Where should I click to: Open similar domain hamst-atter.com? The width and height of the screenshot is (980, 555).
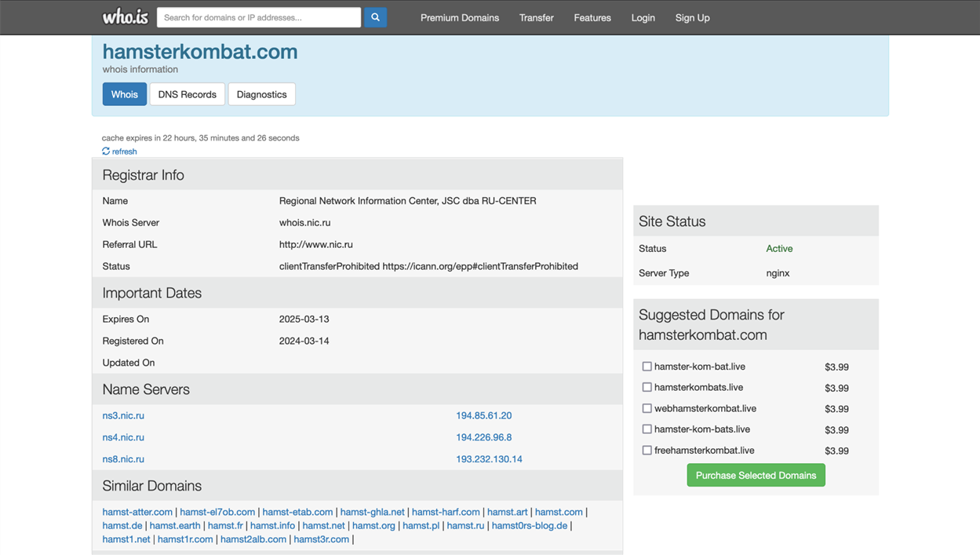137,512
